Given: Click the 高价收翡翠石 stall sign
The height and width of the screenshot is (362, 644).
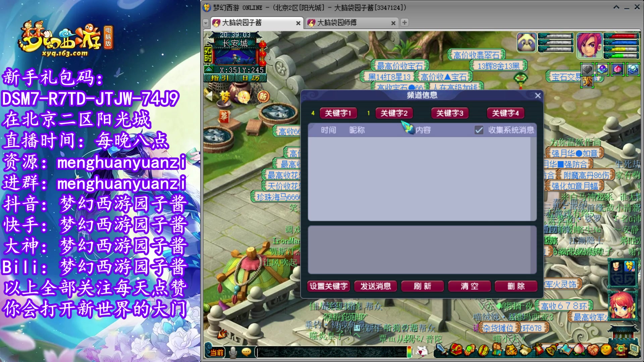Looking at the screenshot, I should (477, 55).
